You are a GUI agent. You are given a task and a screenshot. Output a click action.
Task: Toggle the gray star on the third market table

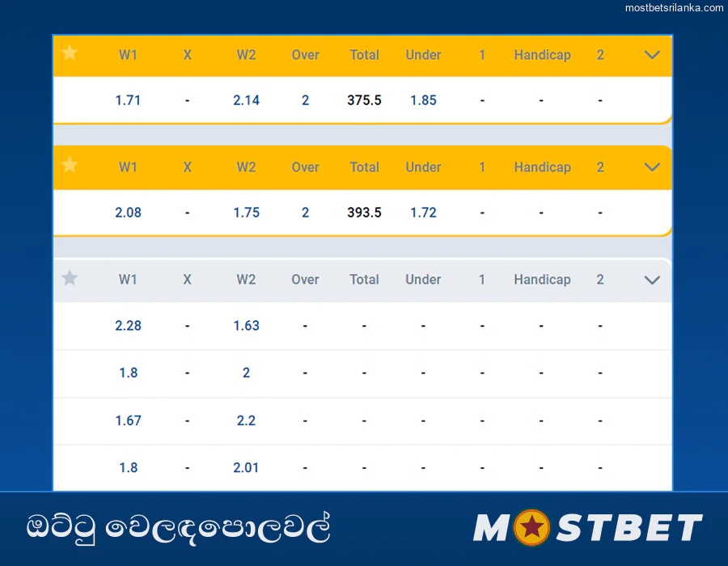69,279
